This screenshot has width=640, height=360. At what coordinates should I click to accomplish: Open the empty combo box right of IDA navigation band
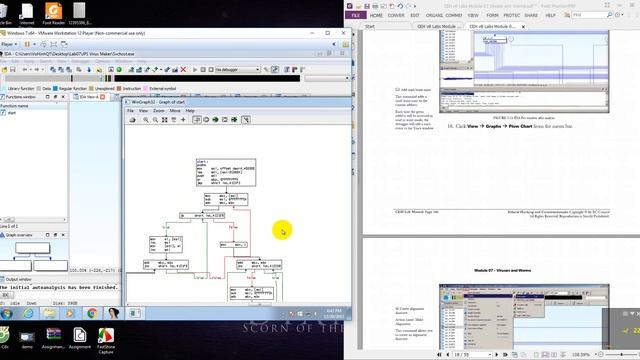[x=327, y=78]
